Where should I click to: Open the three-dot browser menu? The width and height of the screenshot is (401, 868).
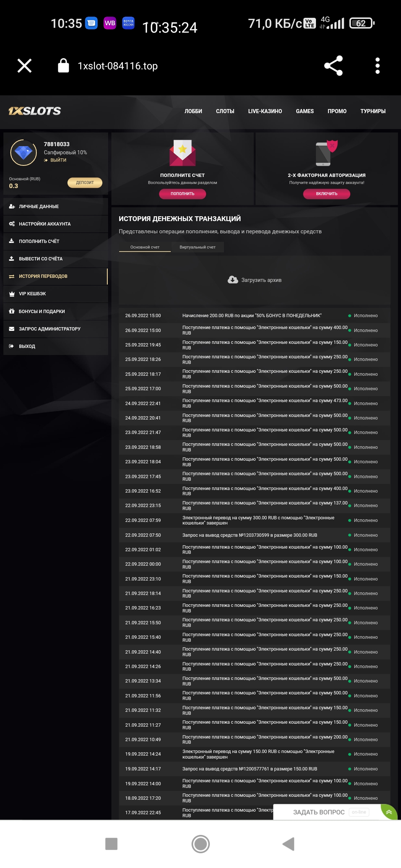377,66
